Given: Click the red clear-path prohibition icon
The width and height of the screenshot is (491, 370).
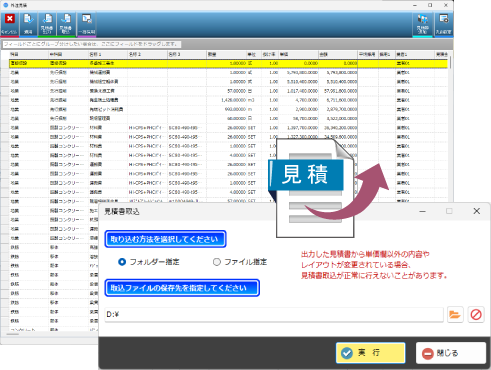Looking at the screenshot, I should (x=476, y=314).
